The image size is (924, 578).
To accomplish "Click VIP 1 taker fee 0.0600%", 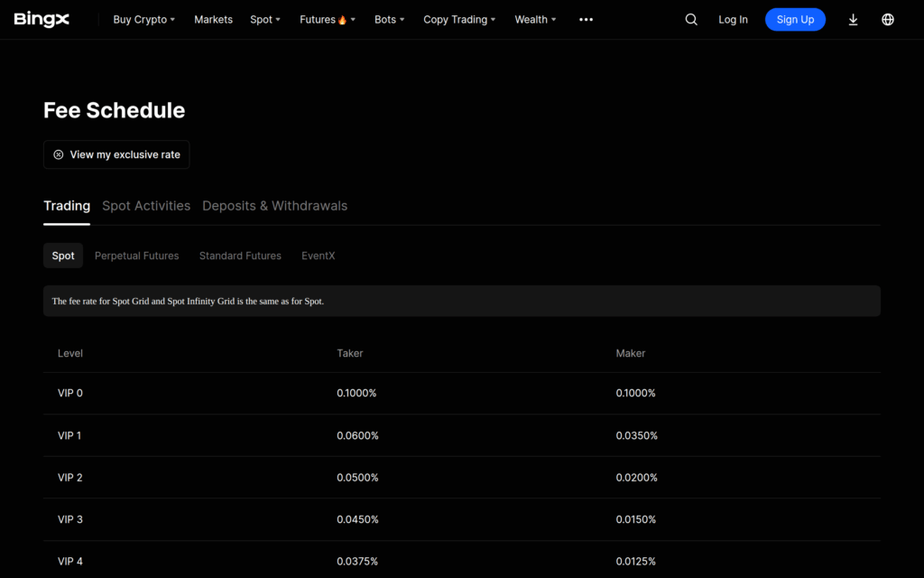I will click(x=357, y=435).
